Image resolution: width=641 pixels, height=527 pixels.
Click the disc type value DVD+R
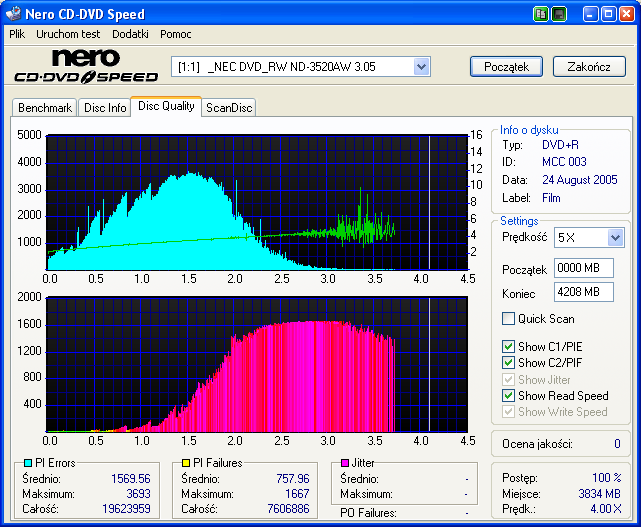[560, 145]
